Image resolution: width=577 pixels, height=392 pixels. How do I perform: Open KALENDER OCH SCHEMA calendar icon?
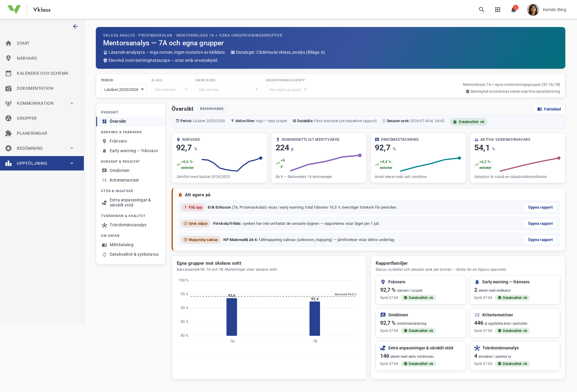click(x=8, y=73)
